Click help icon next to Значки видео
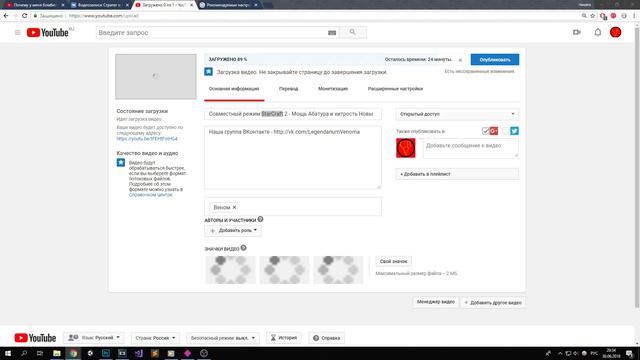This screenshot has width=640, height=360. (243, 248)
